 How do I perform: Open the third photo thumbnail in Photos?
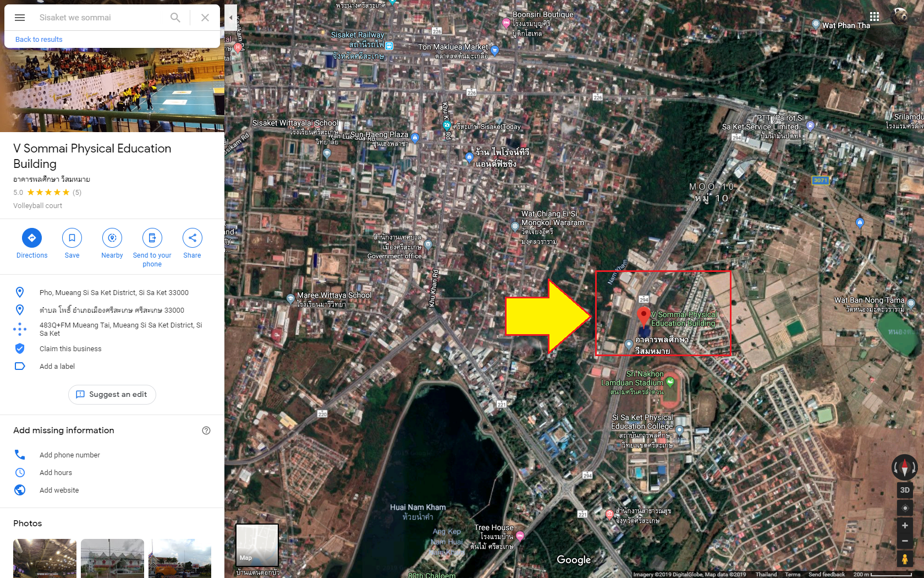point(180,558)
